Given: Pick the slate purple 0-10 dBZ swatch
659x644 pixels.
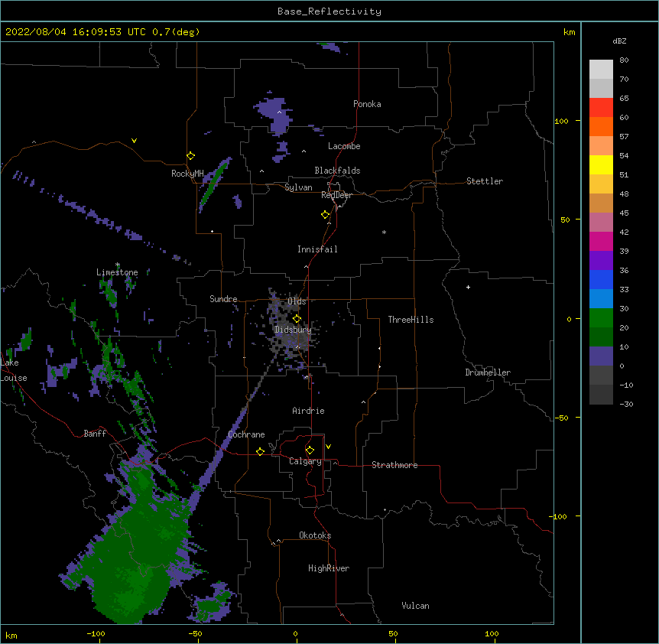Looking at the screenshot, I should (601, 356).
